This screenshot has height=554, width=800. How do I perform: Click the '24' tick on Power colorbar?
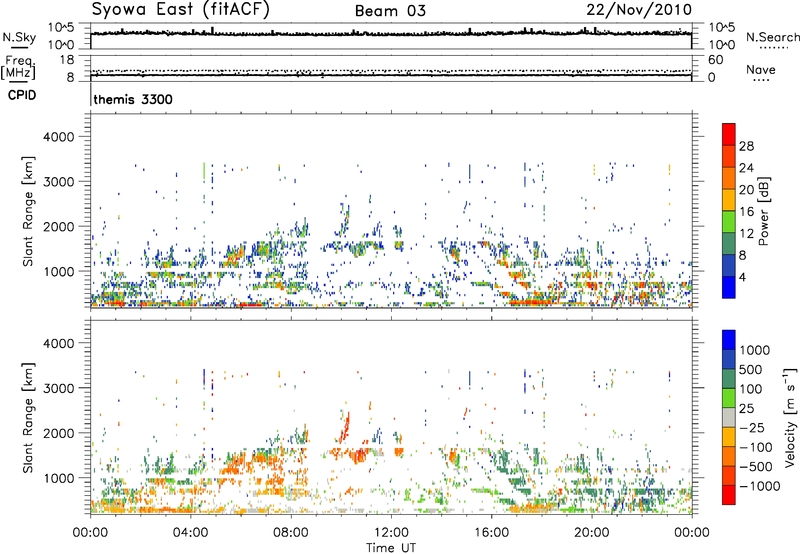(x=746, y=168)
